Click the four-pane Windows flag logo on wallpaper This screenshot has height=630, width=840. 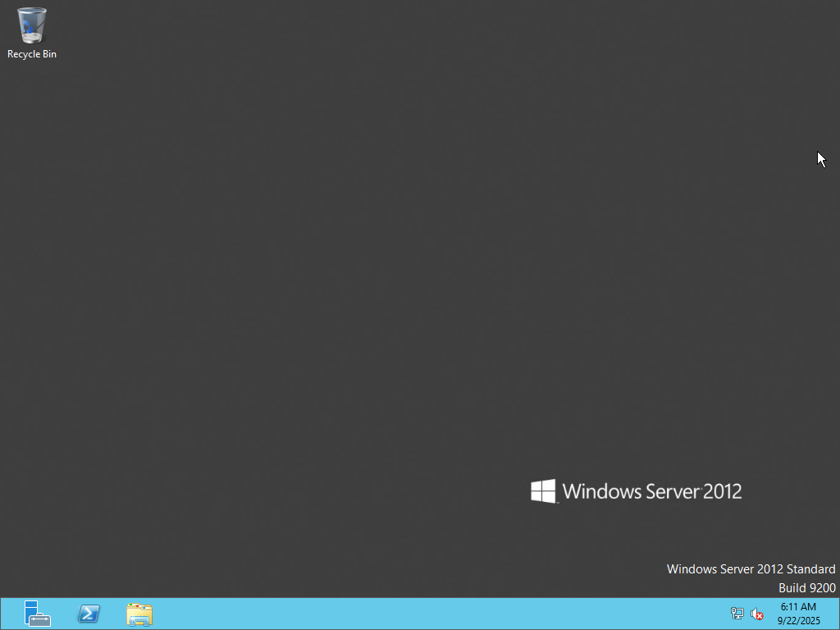(543, 491)
